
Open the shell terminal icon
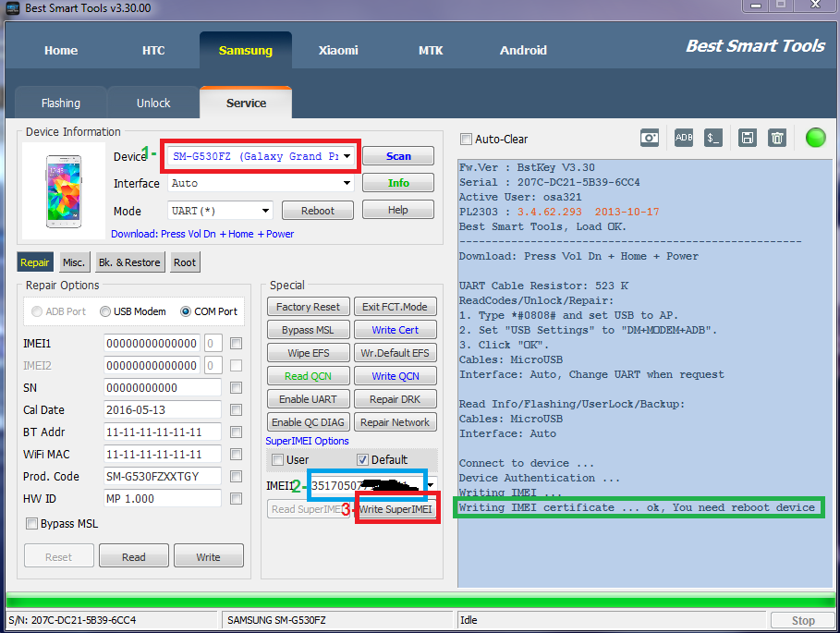pyautogui.click(x=713, y=139)
